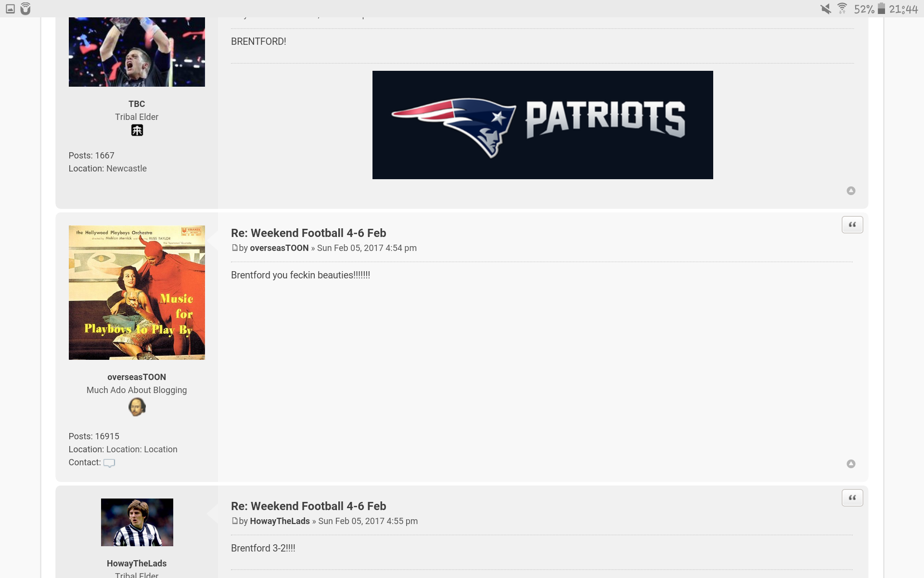The width and height of the screenshot is (924, 578).
Task: Open overseasTOON author link in byline
Action: pyautogui.click(x=279, y=248)
